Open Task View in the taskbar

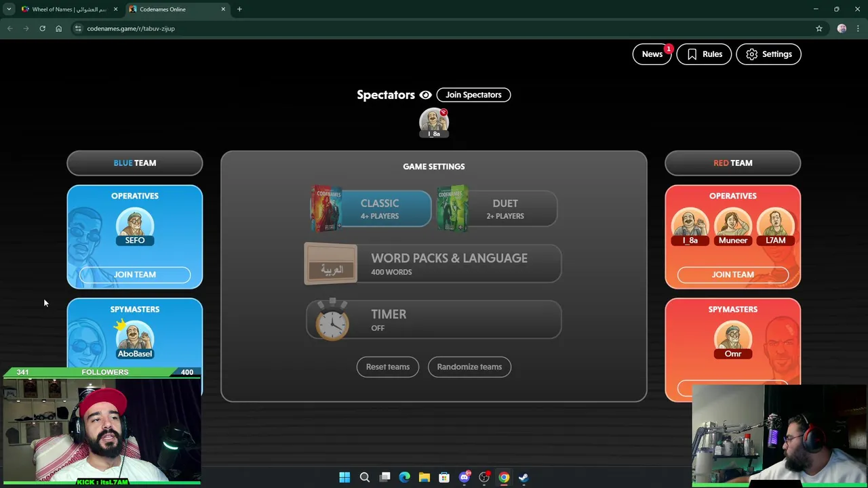coord(384,477)
